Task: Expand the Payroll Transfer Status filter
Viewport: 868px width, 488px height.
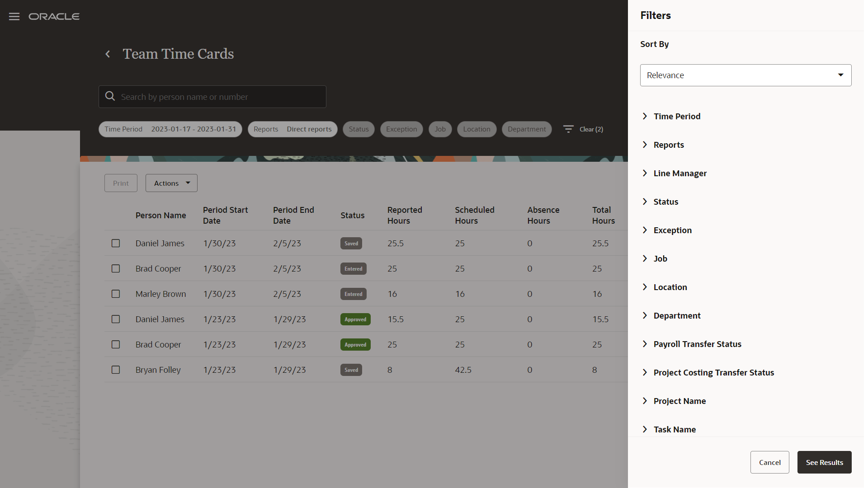Action: point(697,344)
